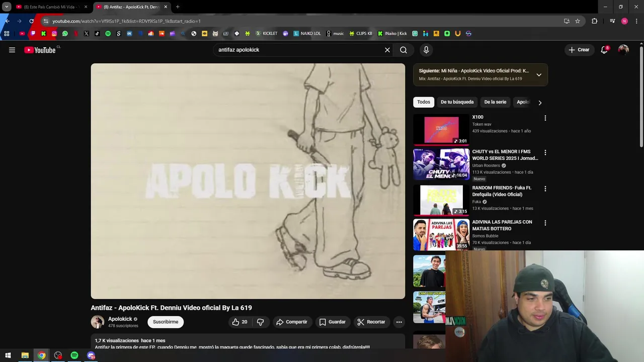Select De tu búsqueda chip
Viewport: 644px width, 362px height.
point(457,102)
